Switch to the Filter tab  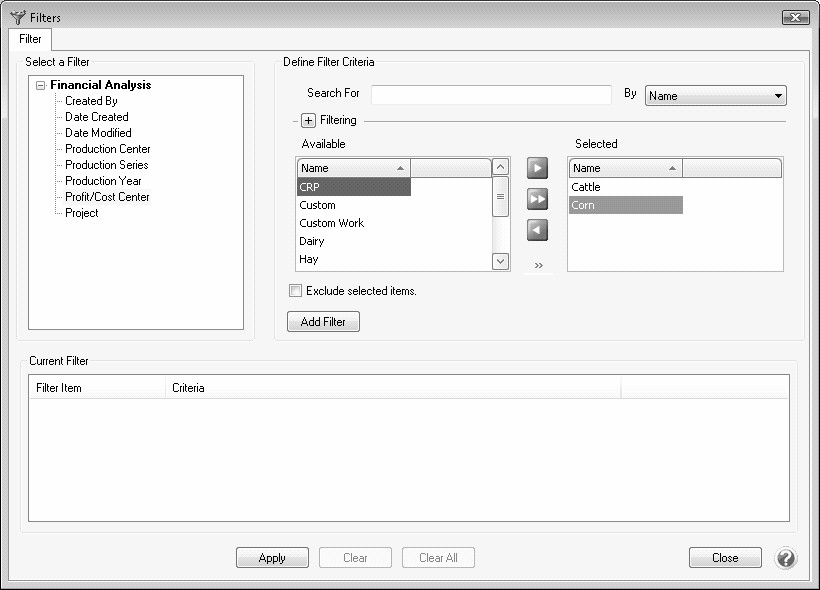[30, 39]
